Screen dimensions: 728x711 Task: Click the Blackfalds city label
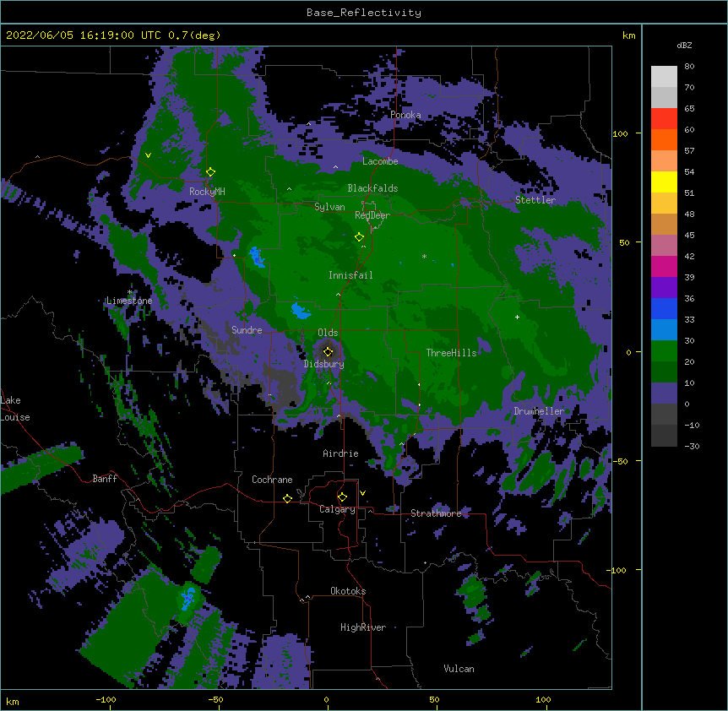[x=372, y=188]
